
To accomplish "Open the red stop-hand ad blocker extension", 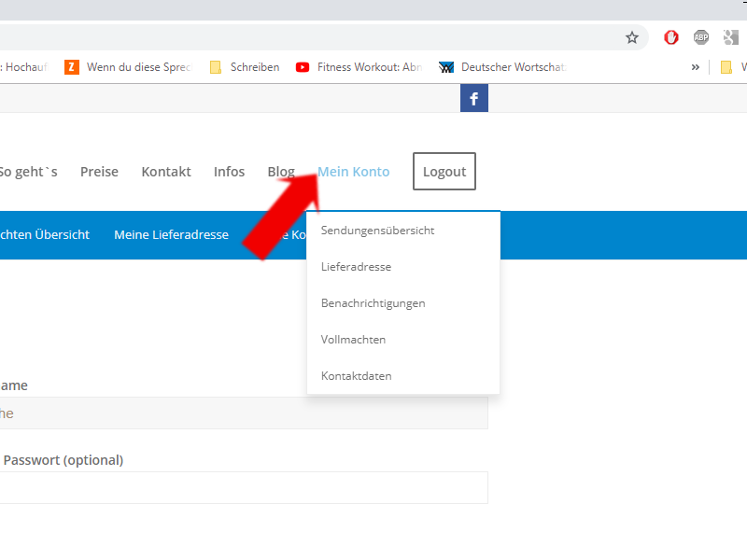I will click(670, 37).
